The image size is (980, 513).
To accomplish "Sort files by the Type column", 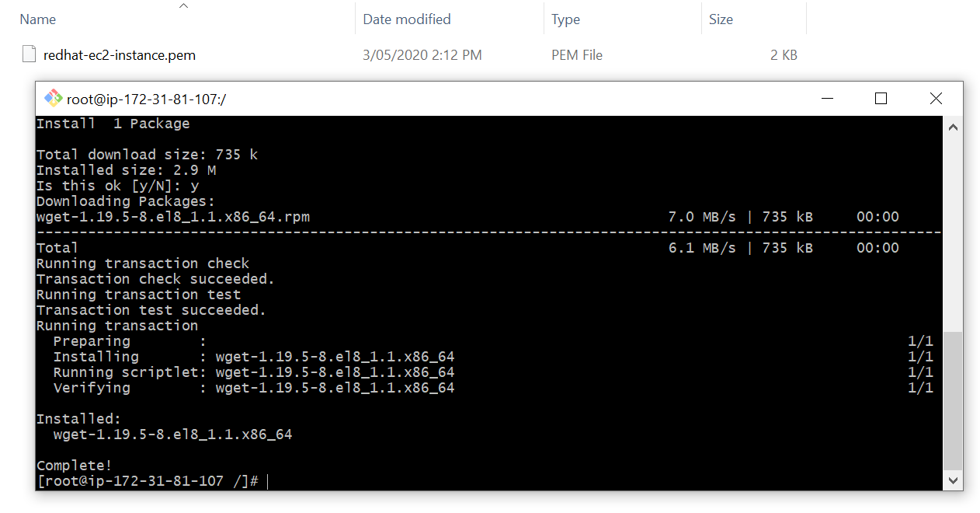I will [565, 19].
